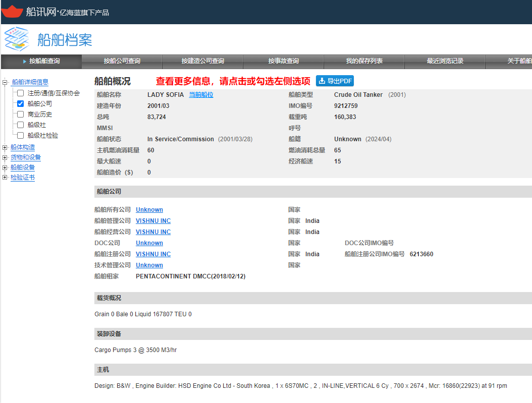This screenshot has width=532, height=403.
Task: Click the 装卸设备 section header
Action: 313,334
